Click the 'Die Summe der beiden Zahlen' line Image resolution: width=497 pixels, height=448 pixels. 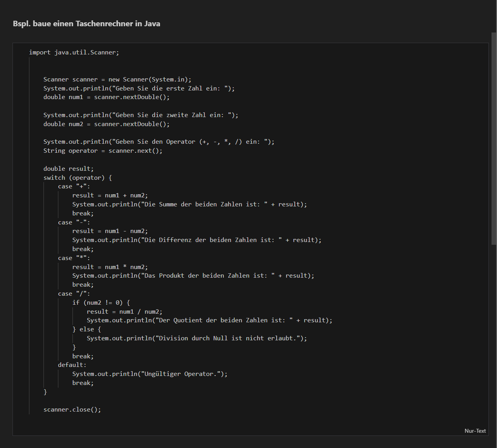point(190,204)
